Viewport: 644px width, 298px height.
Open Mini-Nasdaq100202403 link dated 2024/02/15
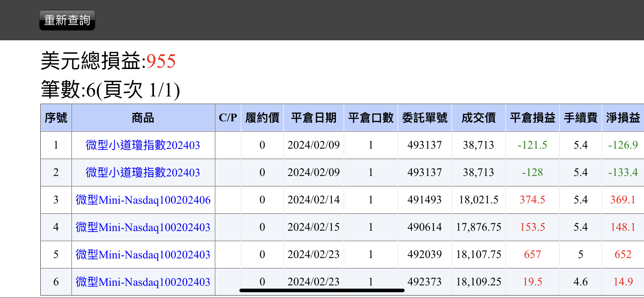tap(143, 227)
